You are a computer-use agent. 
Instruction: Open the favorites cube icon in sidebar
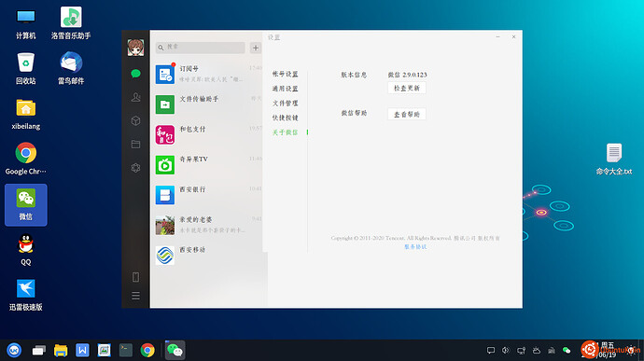pos(135,120)
